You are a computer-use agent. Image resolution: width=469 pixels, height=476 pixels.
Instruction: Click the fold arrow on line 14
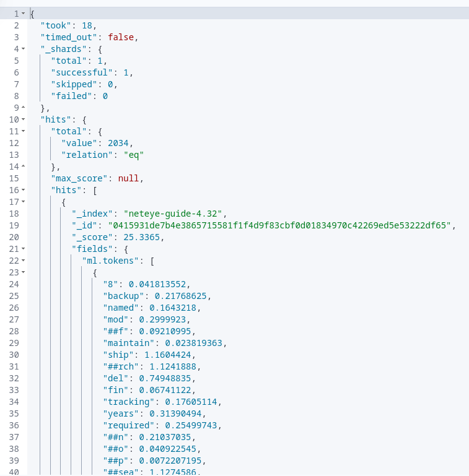(x=24, y=167)
